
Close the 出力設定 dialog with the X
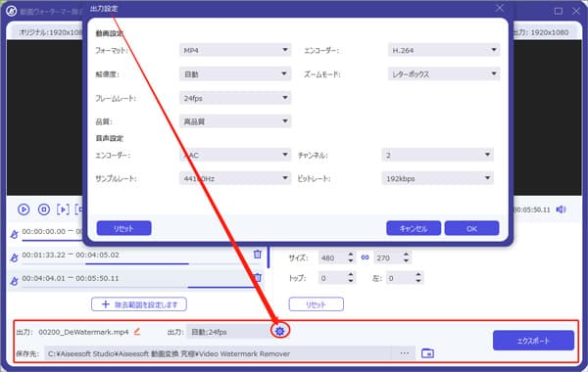coord(500,8)
